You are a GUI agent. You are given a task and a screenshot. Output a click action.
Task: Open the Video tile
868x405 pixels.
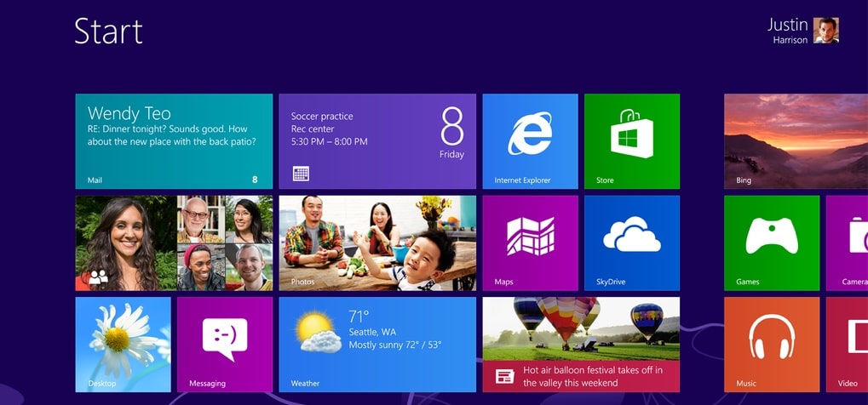click(x=847, y=344)
